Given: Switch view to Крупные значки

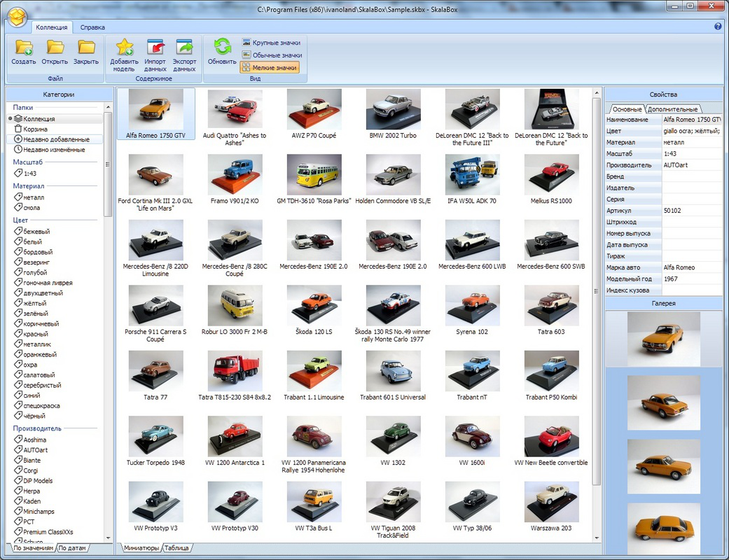Looking at the screenshot, I should (x=271, y=43).
